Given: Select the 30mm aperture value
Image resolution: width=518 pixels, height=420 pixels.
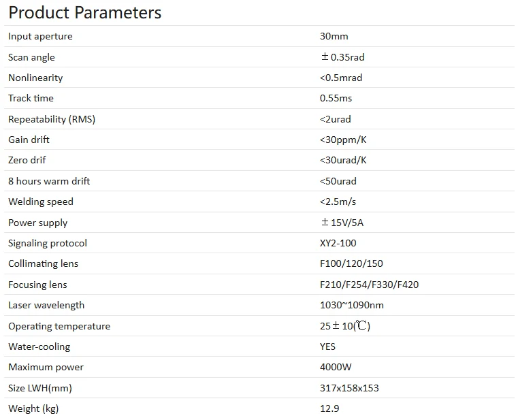Looking at the screenshot, I should point(334,36).
